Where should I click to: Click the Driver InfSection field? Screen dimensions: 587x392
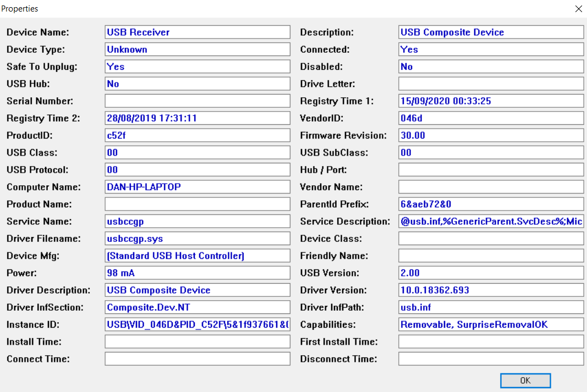click(198, 307)
